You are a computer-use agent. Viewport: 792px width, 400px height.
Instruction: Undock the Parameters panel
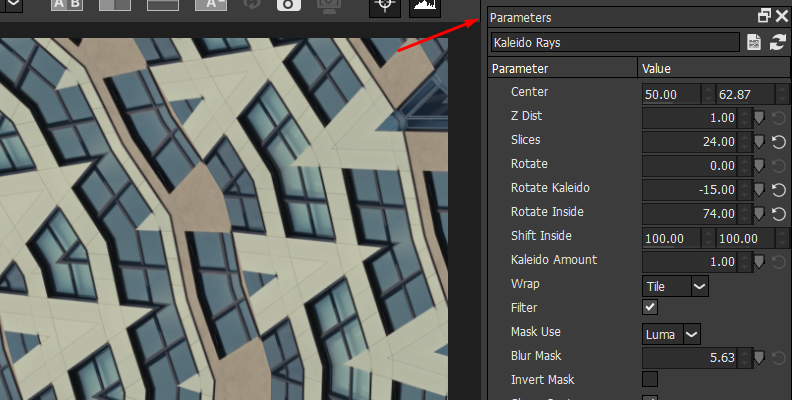pyautogui.click(x=764, y=17)
